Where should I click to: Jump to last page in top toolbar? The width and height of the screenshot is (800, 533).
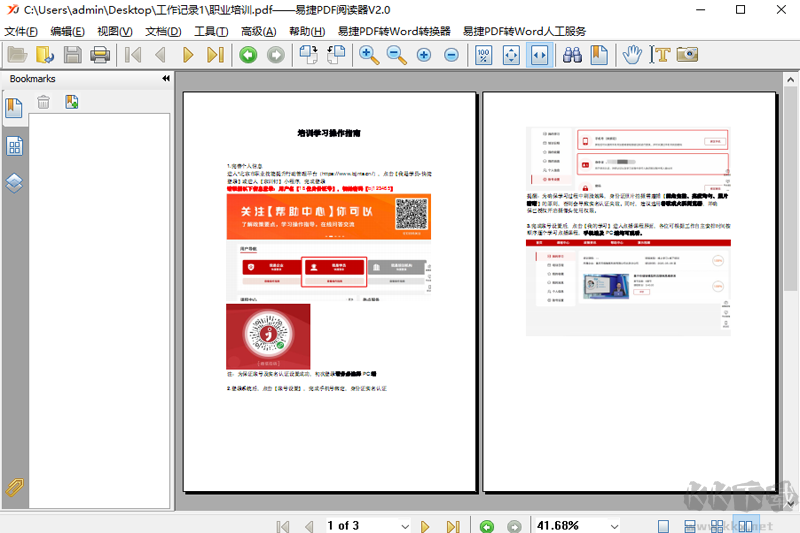coord(215,55)
